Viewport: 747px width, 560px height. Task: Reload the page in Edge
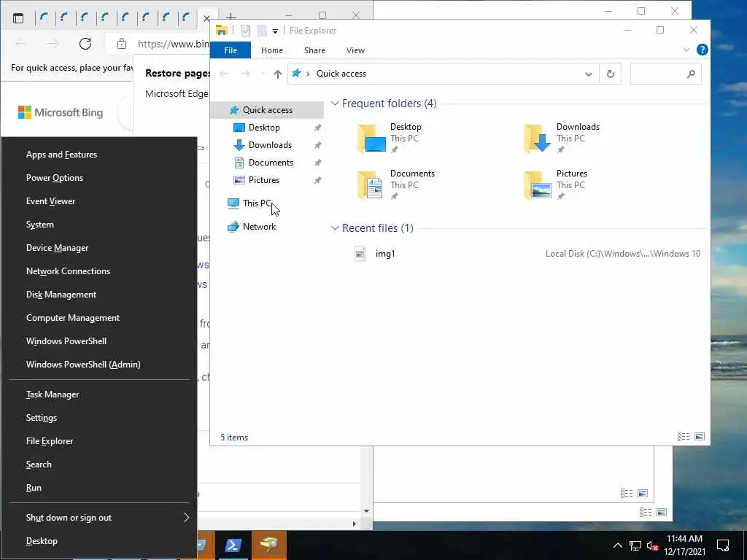point(85,44)
